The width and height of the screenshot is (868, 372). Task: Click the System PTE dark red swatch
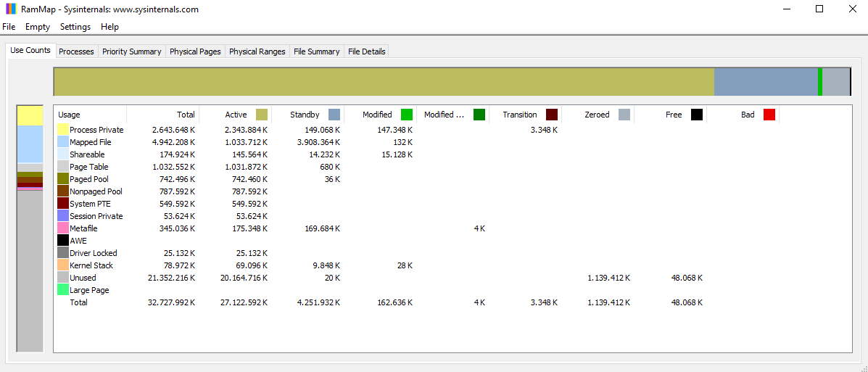63,204
